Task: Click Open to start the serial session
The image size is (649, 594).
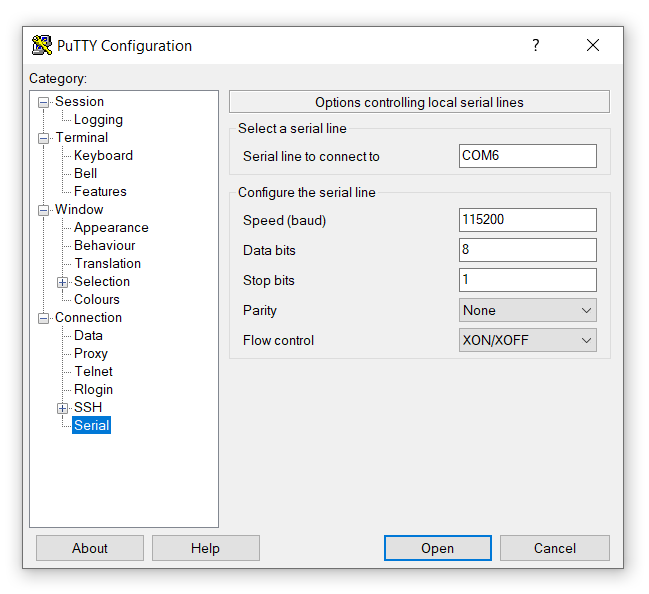Action: tap(438, 548)
